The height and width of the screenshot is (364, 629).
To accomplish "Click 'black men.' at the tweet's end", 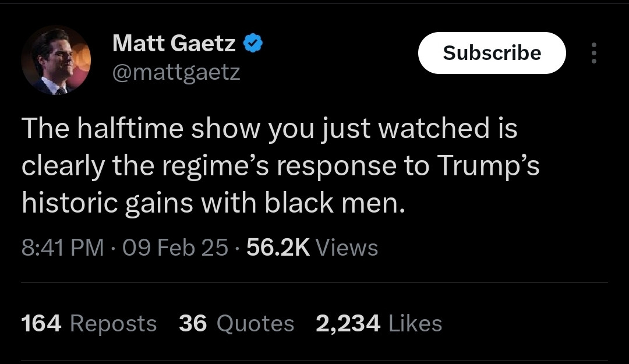I will [335, 203].
